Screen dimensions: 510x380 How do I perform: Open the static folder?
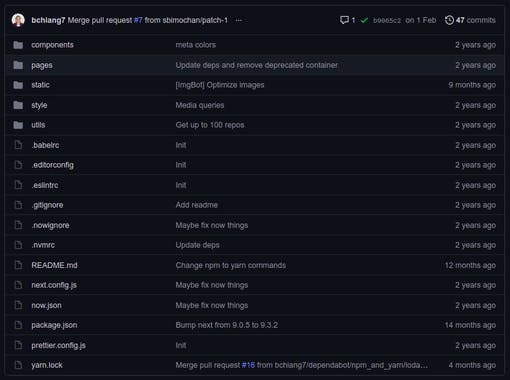40,85
